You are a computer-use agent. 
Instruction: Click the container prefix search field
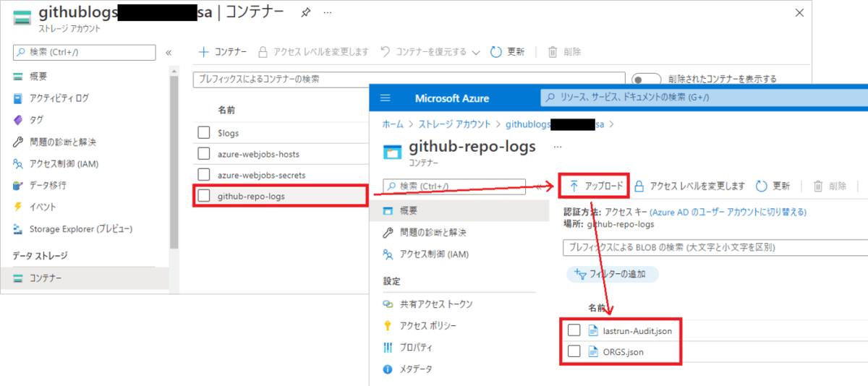click(409, 80)
